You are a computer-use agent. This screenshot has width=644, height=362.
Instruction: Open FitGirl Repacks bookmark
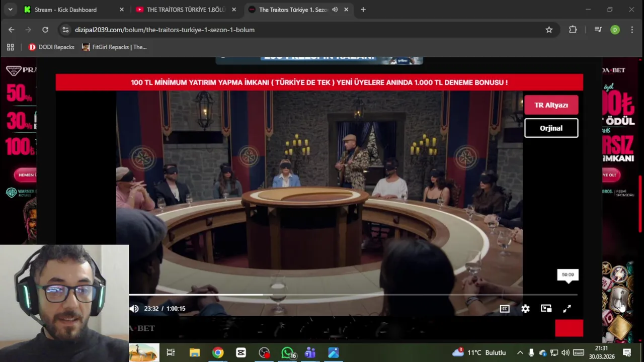tap(114, 47)
